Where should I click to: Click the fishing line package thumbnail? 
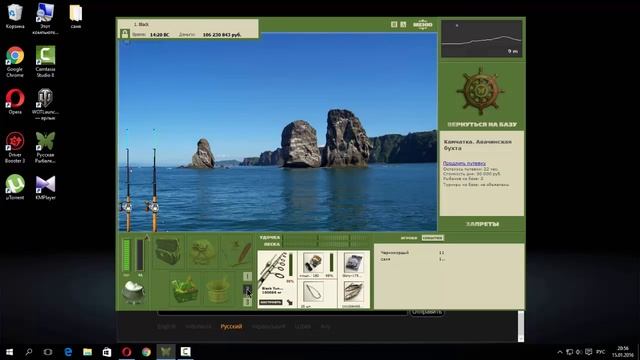coord(353,262)
